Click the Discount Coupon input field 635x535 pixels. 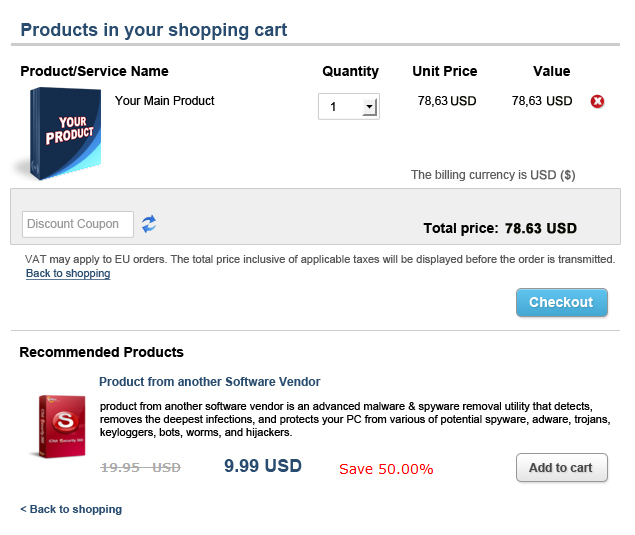(78, 224)
